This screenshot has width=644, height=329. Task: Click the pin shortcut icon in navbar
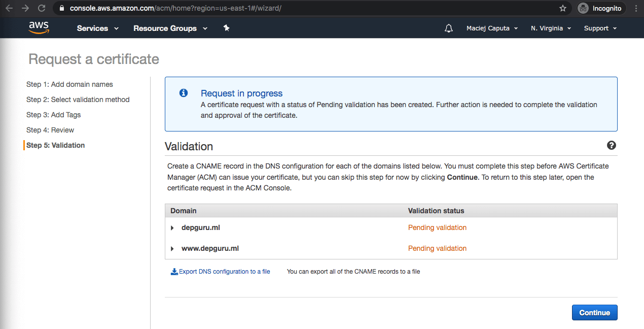pos(226,28)
